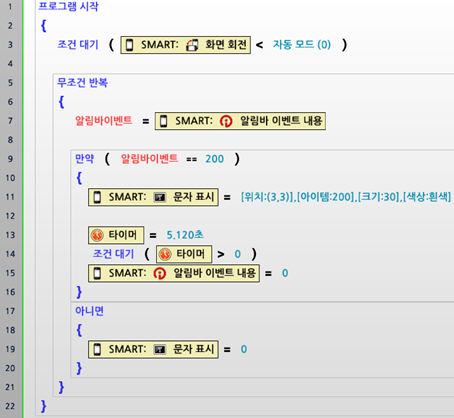Click the timer icon in line 14 condition
This screenshot has height=418, width=454.
pos(165,254)
